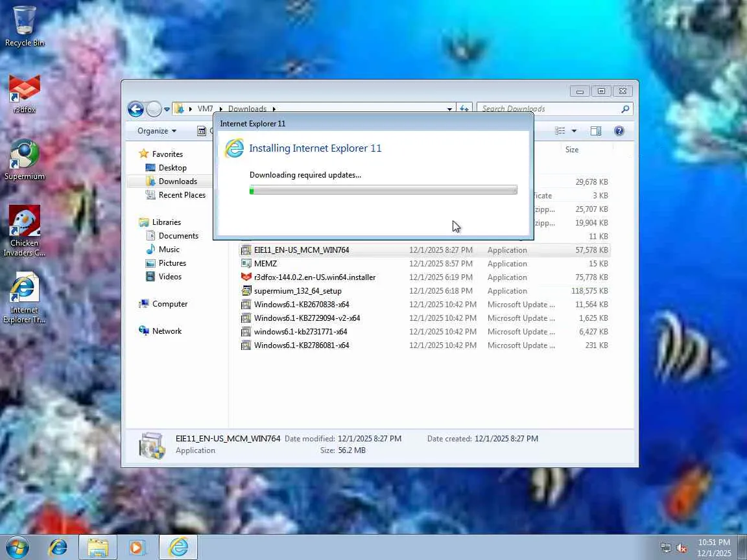Viewport: 747px width, 560px height.
Task: Select Network in the navigation pane
Action: click(x=167, y=331)
